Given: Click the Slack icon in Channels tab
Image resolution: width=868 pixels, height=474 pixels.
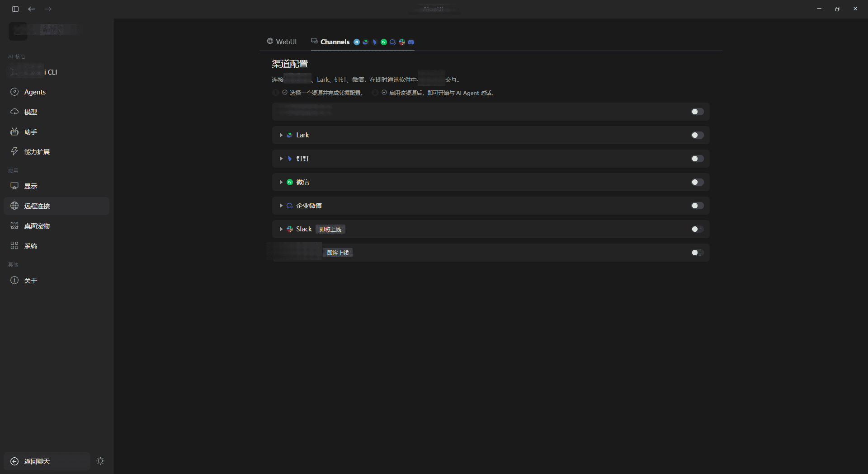Looking at the screenshot, I should (x=402, y=42).
